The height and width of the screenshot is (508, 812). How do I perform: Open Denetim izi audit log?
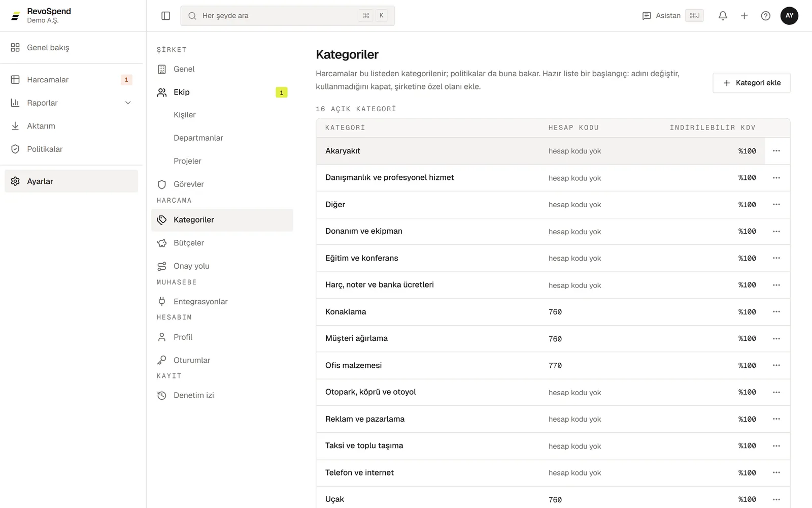coord(222,395)
